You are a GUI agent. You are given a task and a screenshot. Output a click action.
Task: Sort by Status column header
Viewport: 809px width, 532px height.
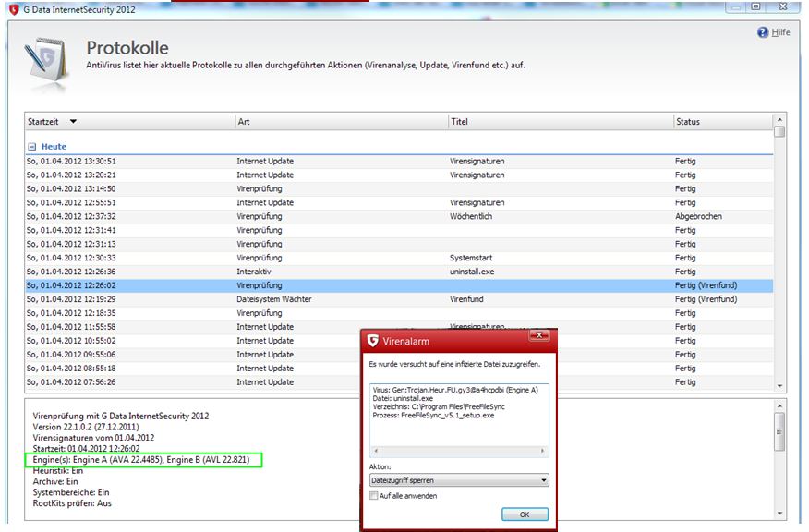[723, 122]
